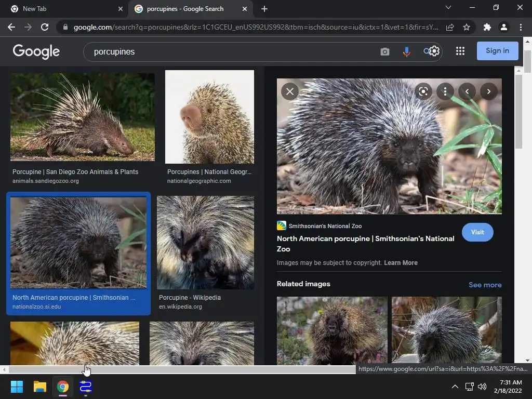This screenshot has width=532, height=399.
Task: Open the Porcupine Wikipedia image thumbnail
Action: pyautogui.click(x=205, y=243)
